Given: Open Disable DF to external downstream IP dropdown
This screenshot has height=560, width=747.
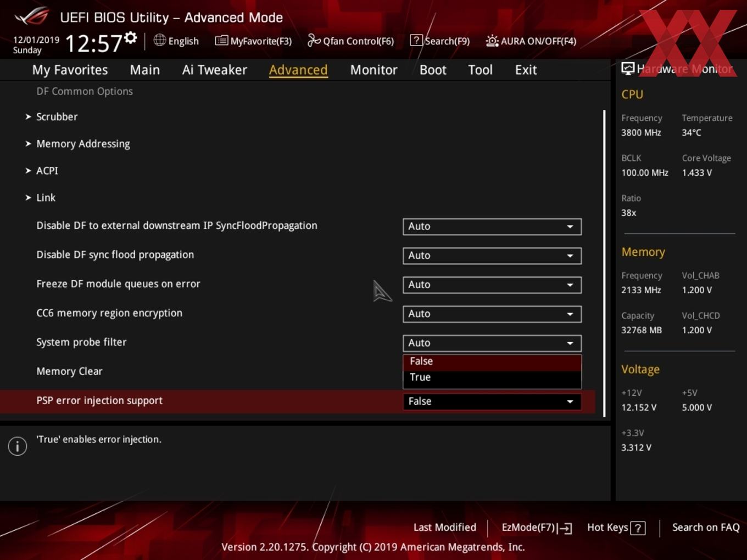Looking at the screenshot, I should click(492, 226).
